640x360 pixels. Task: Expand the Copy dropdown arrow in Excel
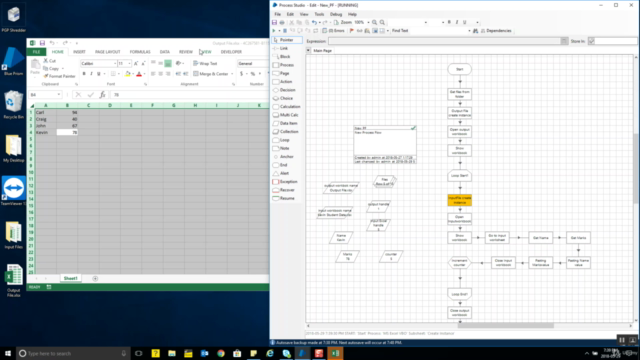point(63,69)
